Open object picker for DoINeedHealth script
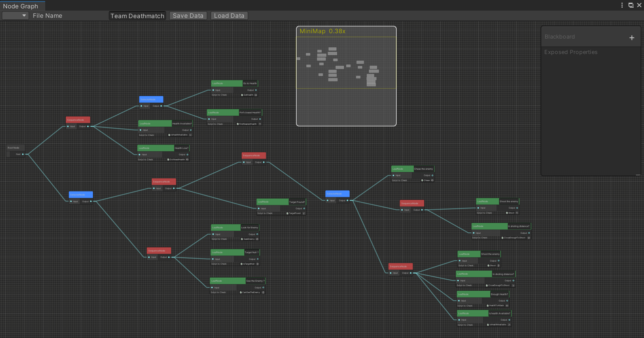Viewport: 644px width, 338px height. pyautogui.click(x=187, y=160)
